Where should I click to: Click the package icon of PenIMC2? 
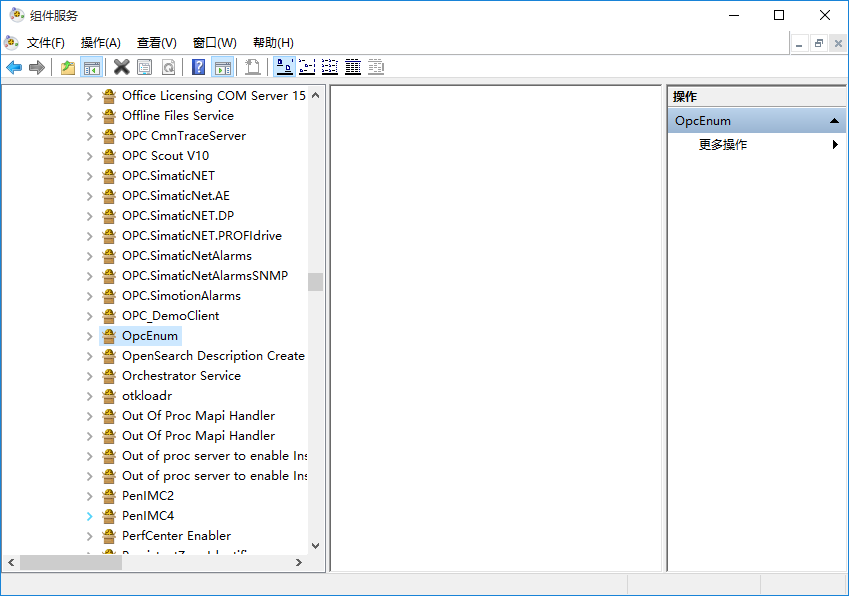click(x=109, y=496)
